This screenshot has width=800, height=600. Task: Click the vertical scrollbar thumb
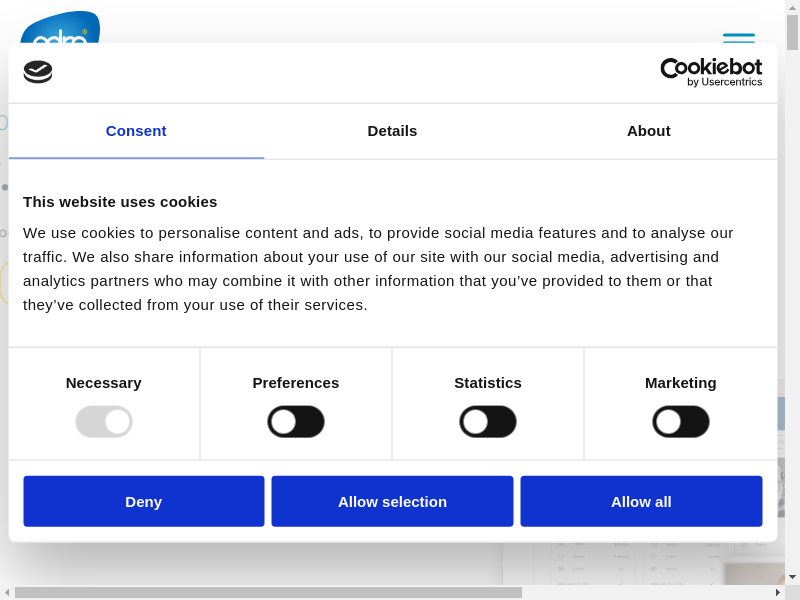pos(792,32)
